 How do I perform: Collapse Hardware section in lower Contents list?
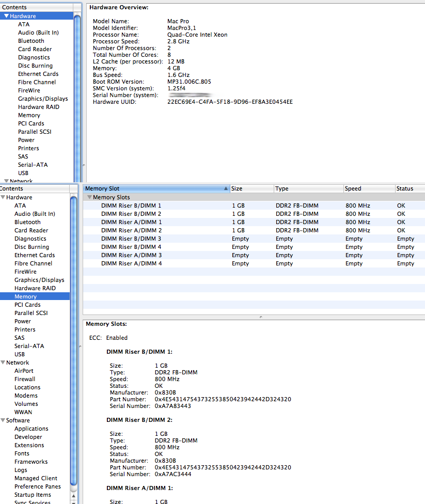point(3,197)
